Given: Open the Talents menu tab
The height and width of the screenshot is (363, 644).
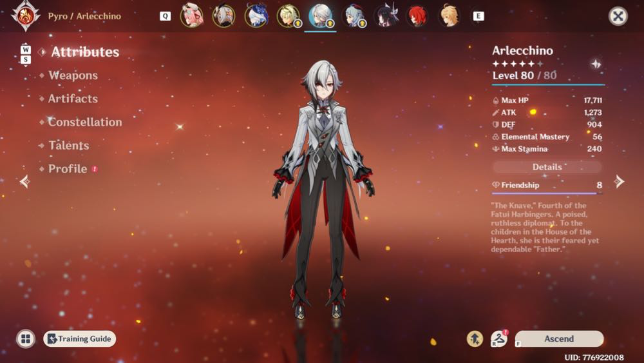Looking at the screenshot, I should click(69, 146).
